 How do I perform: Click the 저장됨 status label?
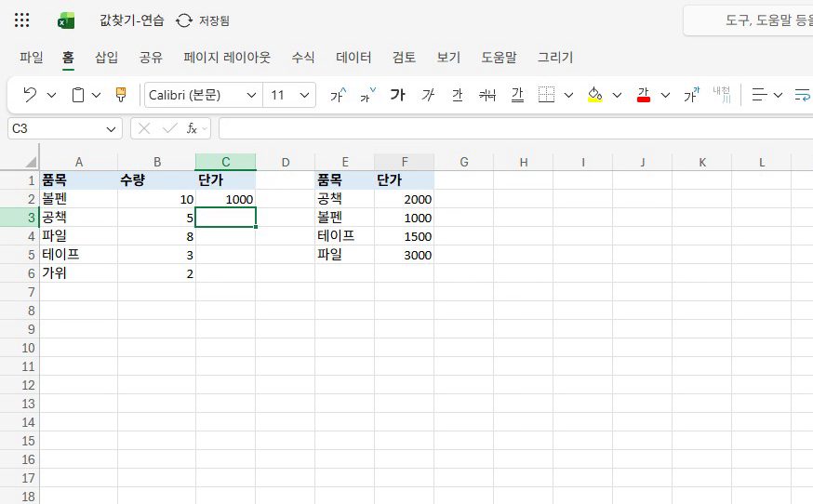tap(214, 20)
